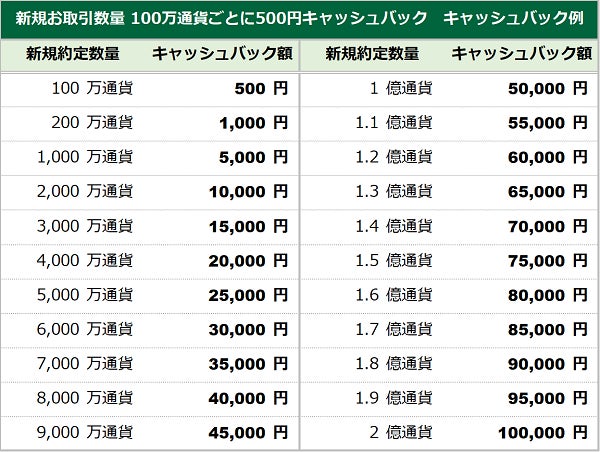Screen dimensions: 600x452
Task: Click the 25,000 円 cashback cell
Action: click(x=248, y=295)
